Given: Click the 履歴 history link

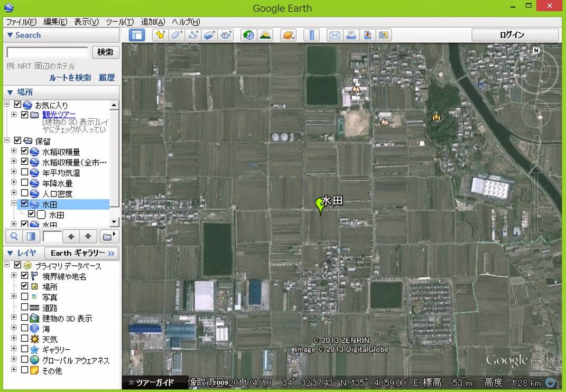Looking at the screenshot, I should point(107,78).
